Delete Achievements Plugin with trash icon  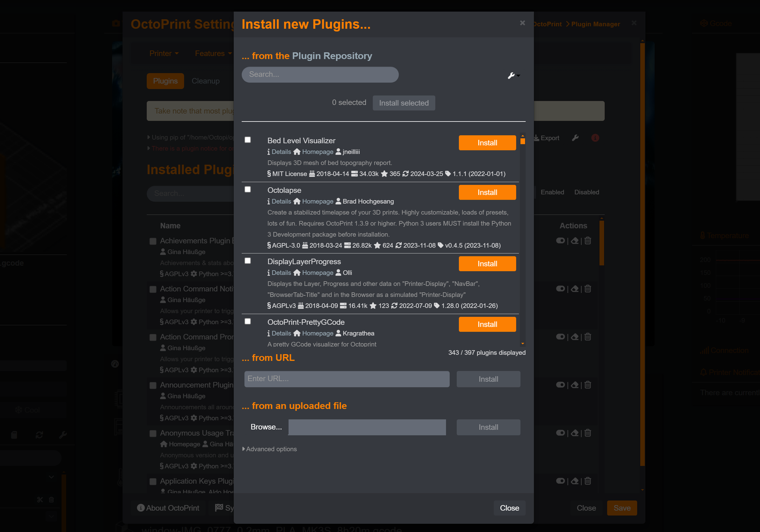[x=587, y=241]
